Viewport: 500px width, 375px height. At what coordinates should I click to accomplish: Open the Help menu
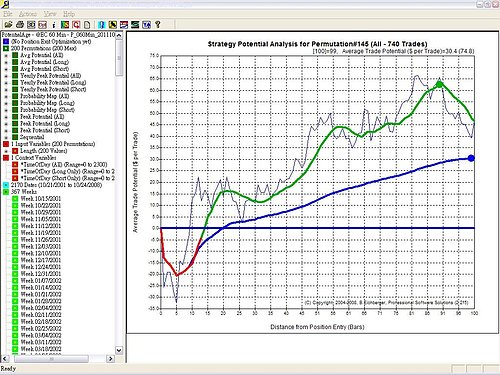[69, 14]
